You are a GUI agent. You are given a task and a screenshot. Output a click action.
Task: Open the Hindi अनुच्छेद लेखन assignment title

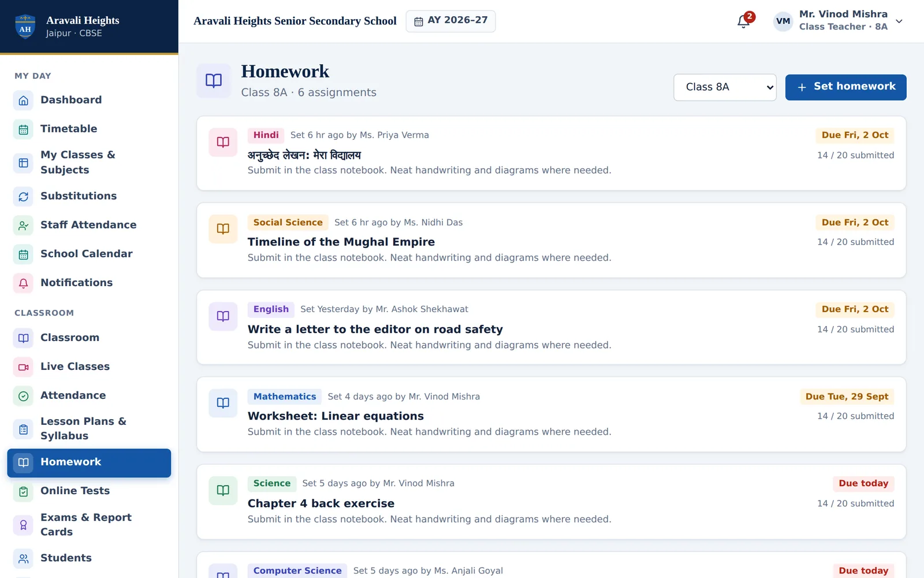click(x=304, y=155)
